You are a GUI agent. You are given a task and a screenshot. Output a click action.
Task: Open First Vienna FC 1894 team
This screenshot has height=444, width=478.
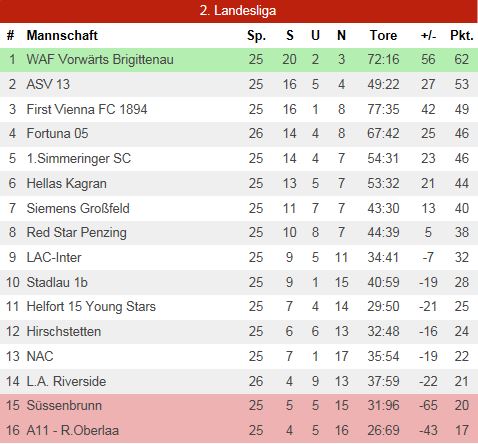pos(87,109)
